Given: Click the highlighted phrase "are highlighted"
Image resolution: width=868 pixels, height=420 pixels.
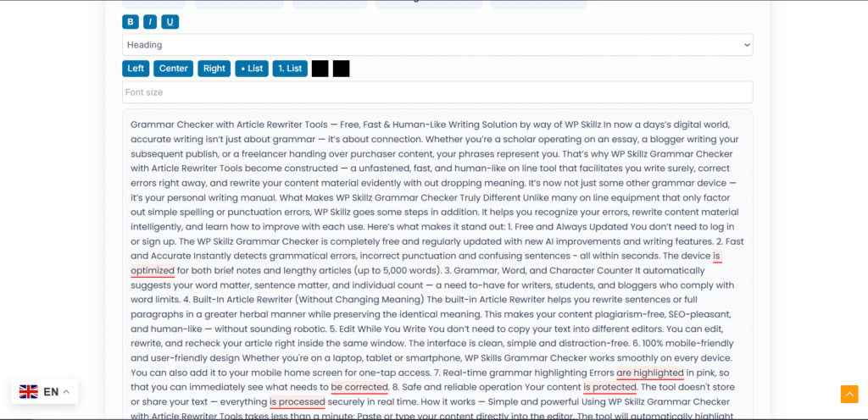Looking at the screenshot, I should (x=650, y=373).
